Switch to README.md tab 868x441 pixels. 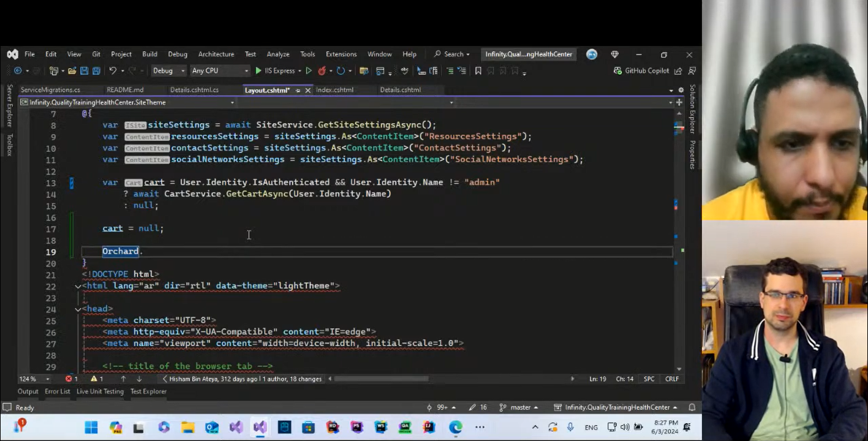point(125,90)
